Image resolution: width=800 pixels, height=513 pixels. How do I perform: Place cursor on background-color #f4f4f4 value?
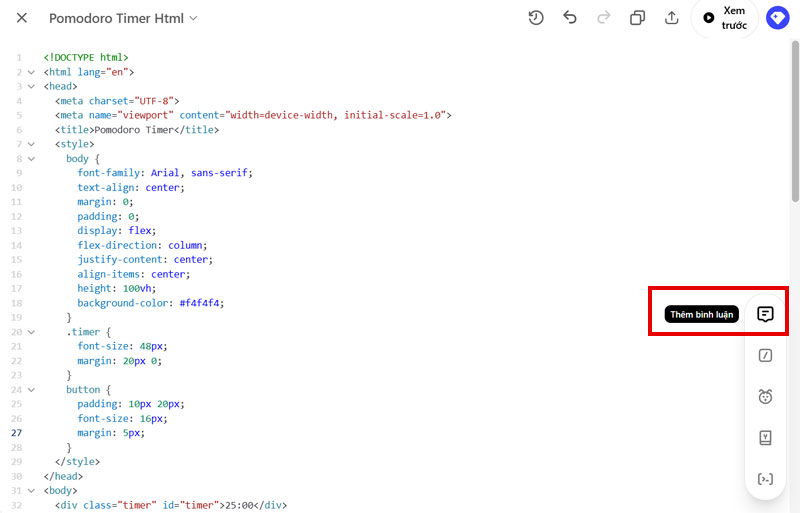(201, 303)
